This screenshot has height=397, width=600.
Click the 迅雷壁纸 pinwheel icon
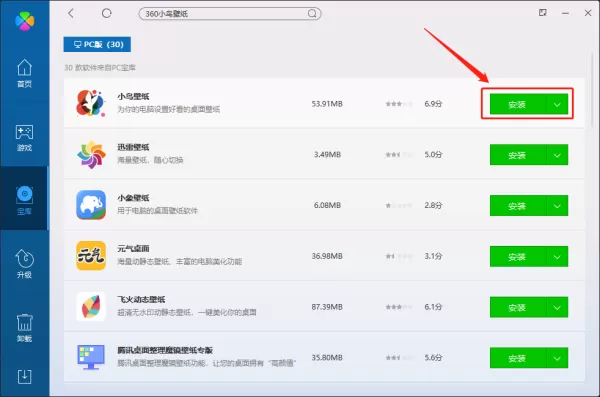(91, 154)
